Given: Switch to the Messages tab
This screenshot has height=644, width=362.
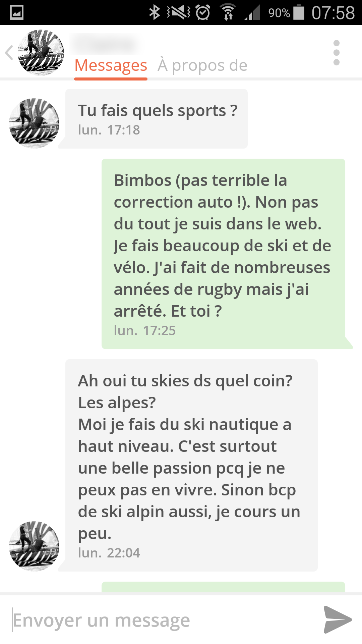Looking at the screenshot, I should coord(111,65).
